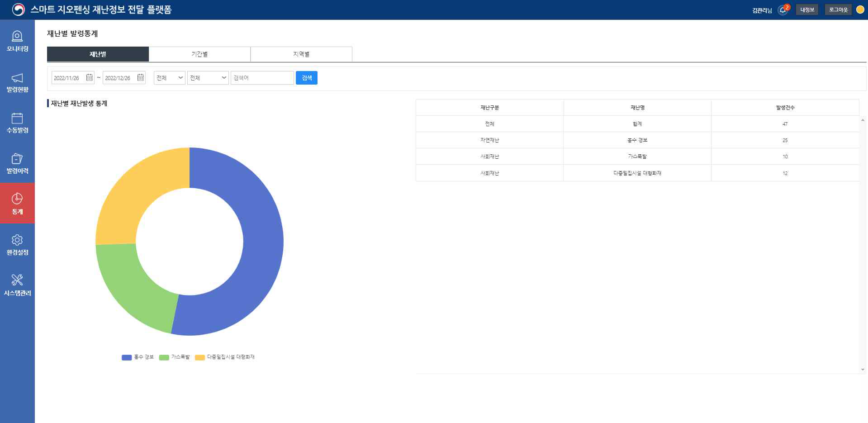Click the count value 25
Screen dimensions: 868x423
click(785, 140)
